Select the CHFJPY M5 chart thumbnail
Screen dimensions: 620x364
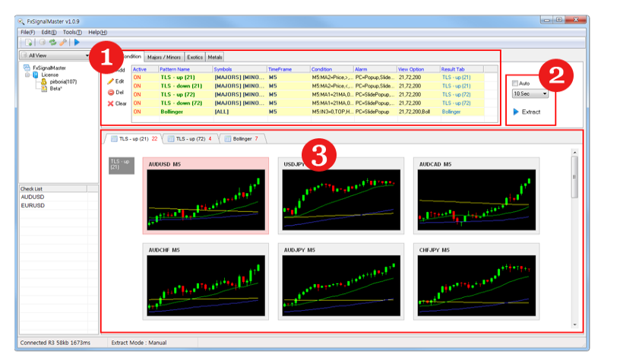coord(476,282)
